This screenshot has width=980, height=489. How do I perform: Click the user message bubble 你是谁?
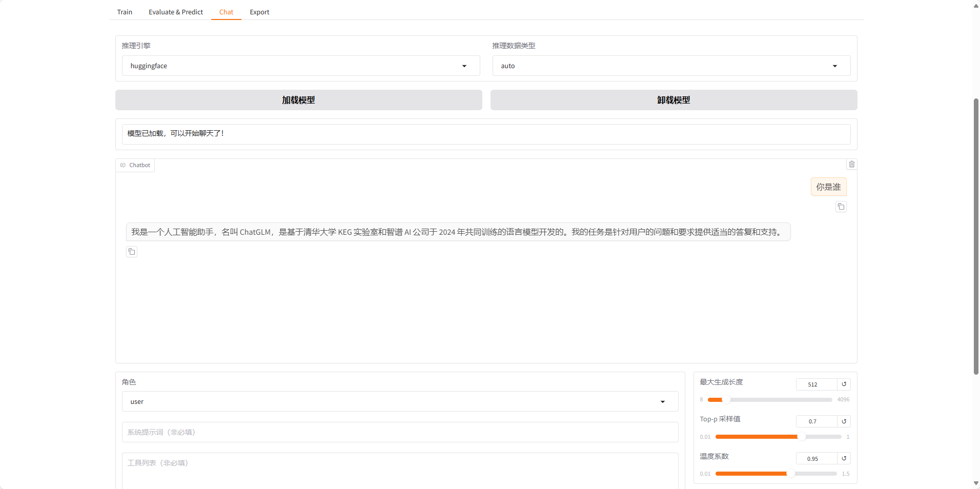[x=828, y=187]
